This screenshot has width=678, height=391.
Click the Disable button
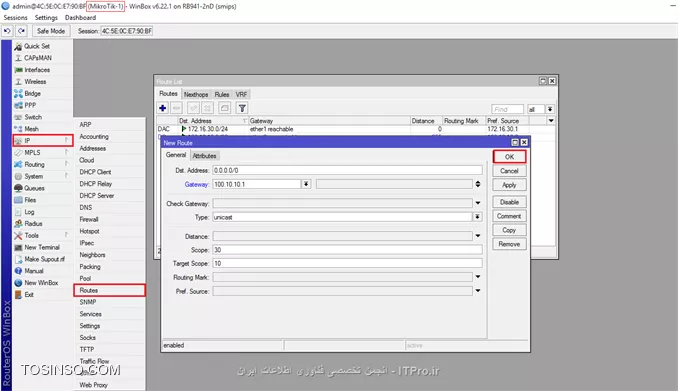(x=509, y=202)
